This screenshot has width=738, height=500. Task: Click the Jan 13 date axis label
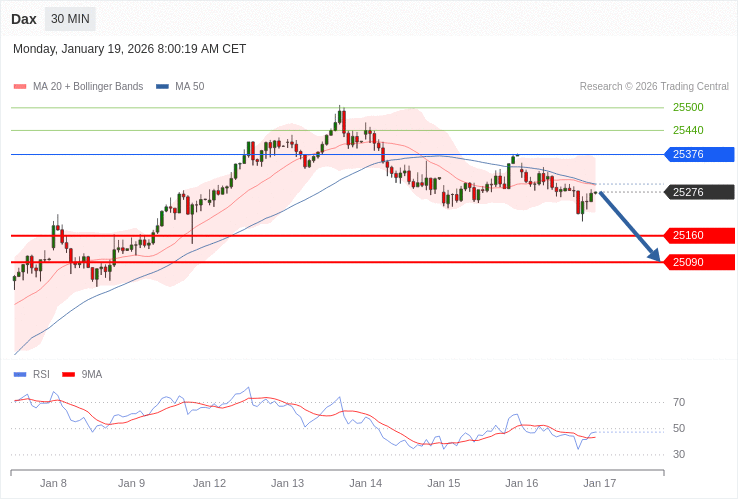click(288, 484)
